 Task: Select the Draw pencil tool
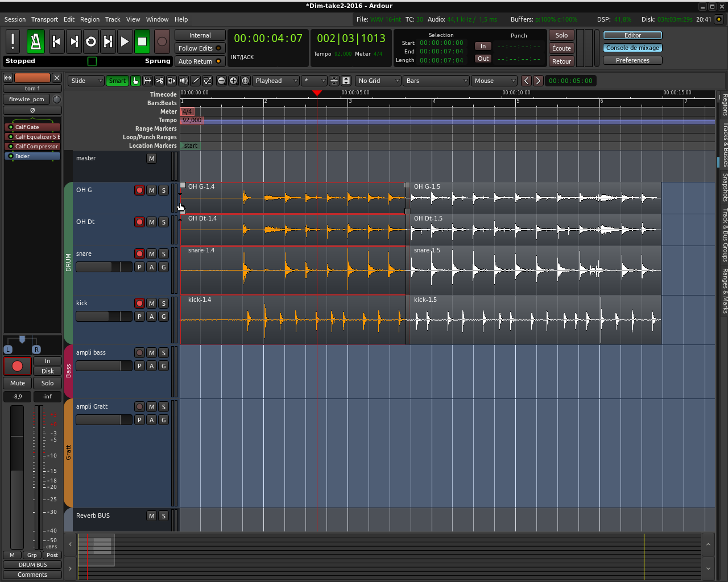click(196, 81)
